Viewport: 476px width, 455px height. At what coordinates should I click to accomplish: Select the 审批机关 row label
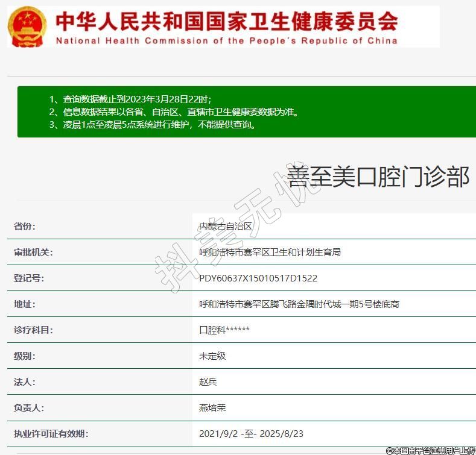pos(33,253)
